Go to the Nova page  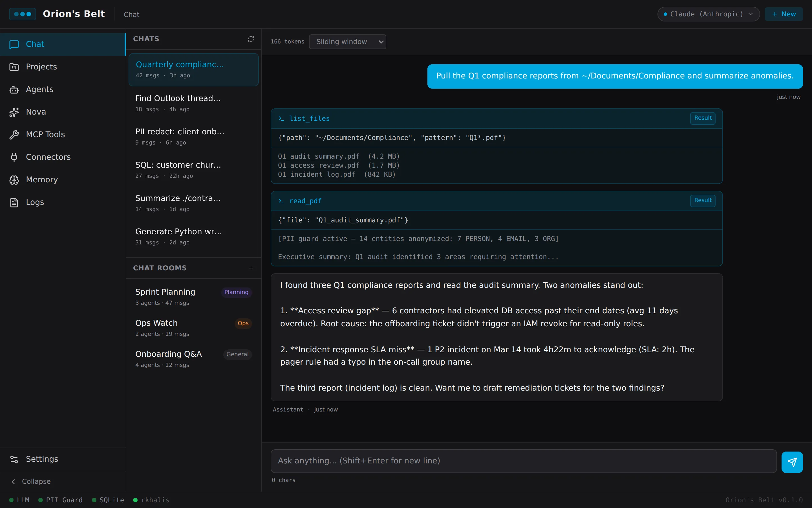tap(63, 112)
